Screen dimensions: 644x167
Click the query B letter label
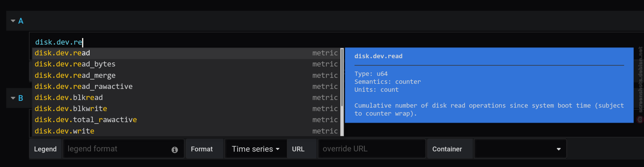click(21, 98)
